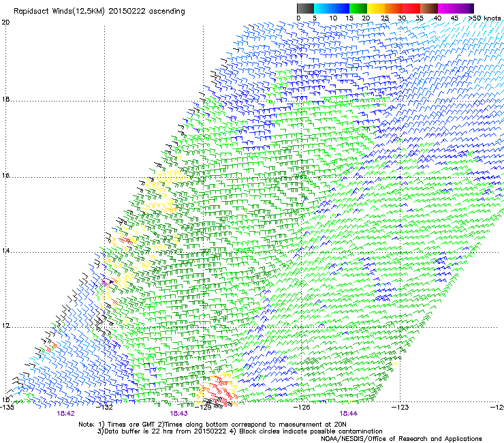Click the longitude label '-135' on bottom axis
This screenshot has width=504, height=443.
7,408
